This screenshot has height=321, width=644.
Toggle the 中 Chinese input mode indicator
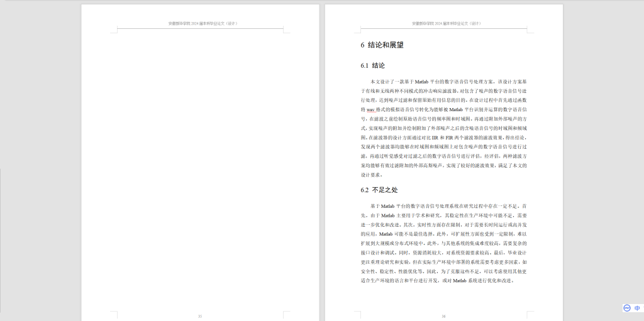637,308
